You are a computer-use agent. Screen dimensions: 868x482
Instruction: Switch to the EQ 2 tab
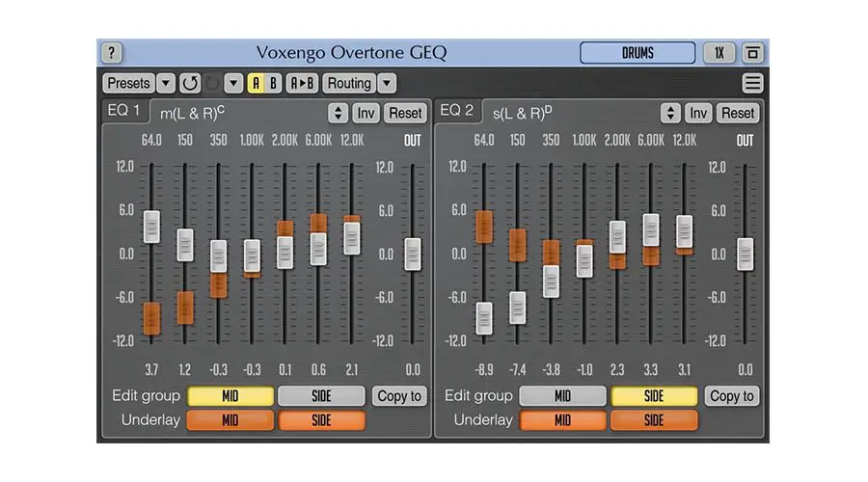[457, 111]
